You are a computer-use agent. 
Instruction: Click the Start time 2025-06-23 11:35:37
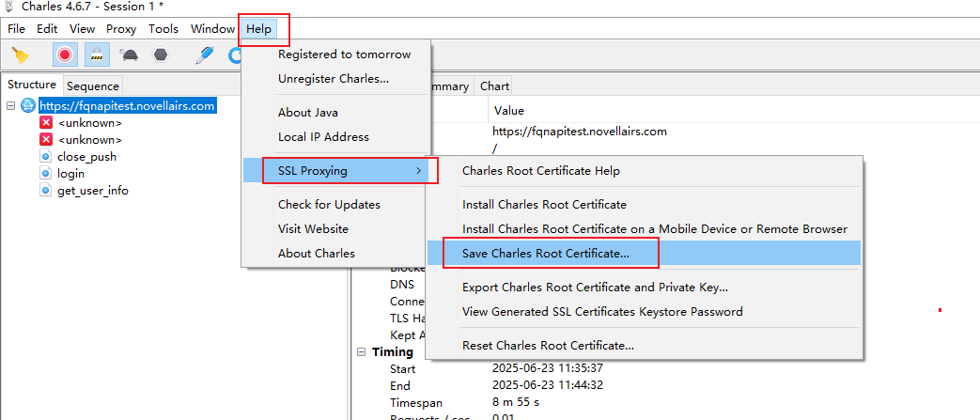548,368
